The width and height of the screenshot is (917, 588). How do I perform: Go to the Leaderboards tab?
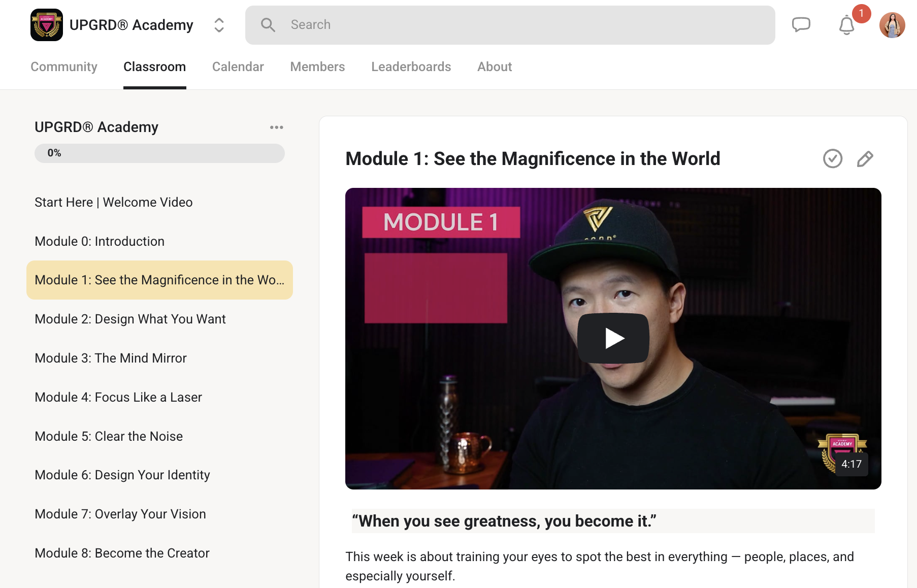[411, 67]
